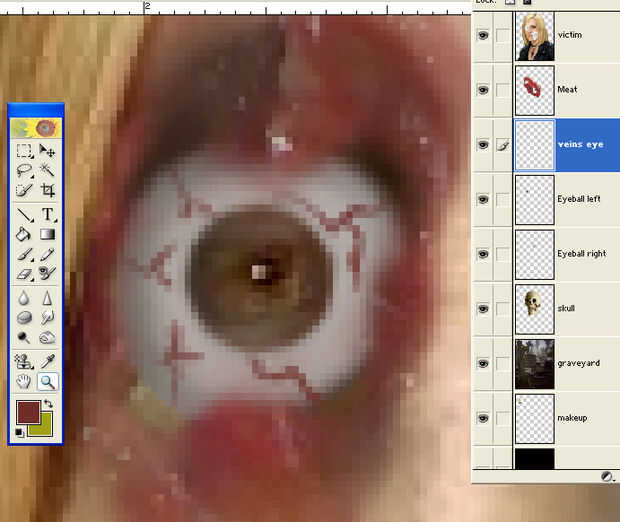Select the veins eye layer thumbnail
The height and width of the screenshot is (522, 620).
535,145
